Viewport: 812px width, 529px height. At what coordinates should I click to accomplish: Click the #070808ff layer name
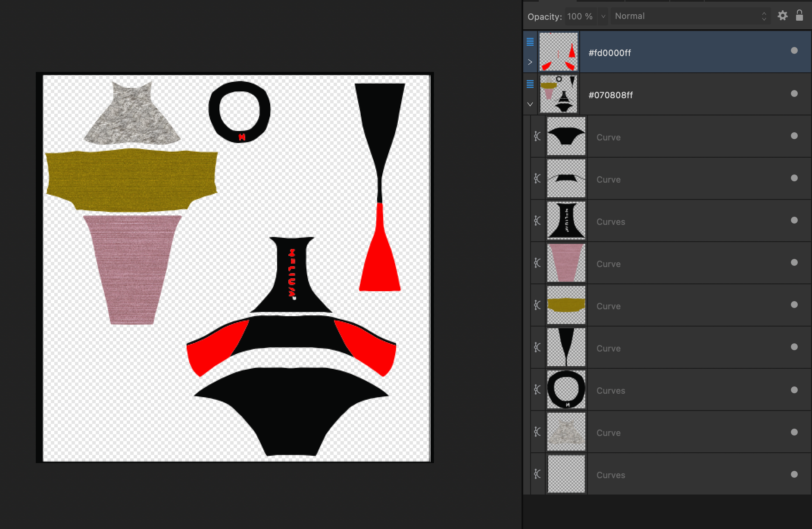pyautogui.click(x=611, y=95)
